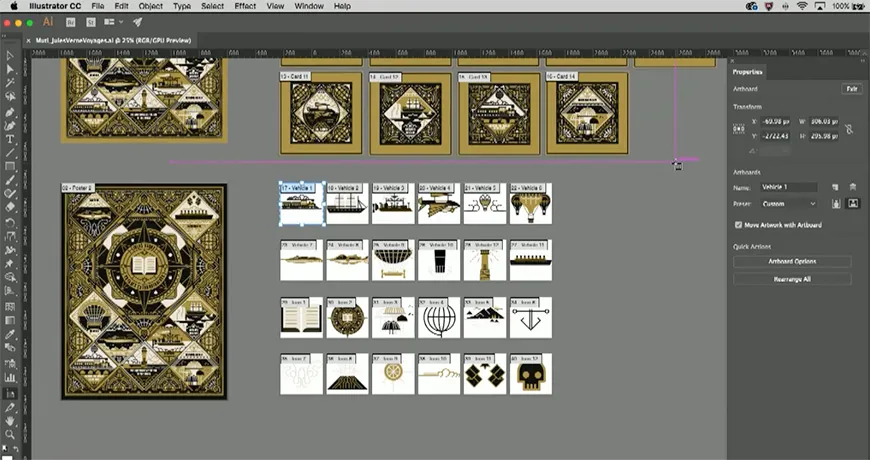
Task: Select the Pen tool
Action: pyautogui.click(x=10, y=112)
